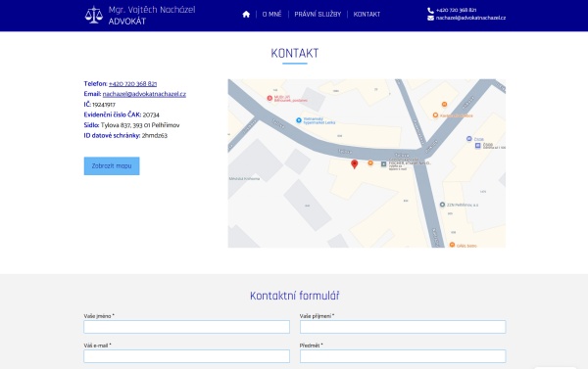Open the PRÁVNÍ SLUŽBY menu item

[318, 15]
